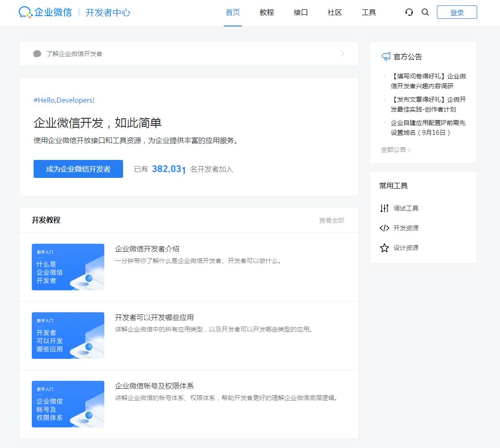This screenshot has height=448, width=500.
Task: Open the 调试工具 link
Action: 406,208
